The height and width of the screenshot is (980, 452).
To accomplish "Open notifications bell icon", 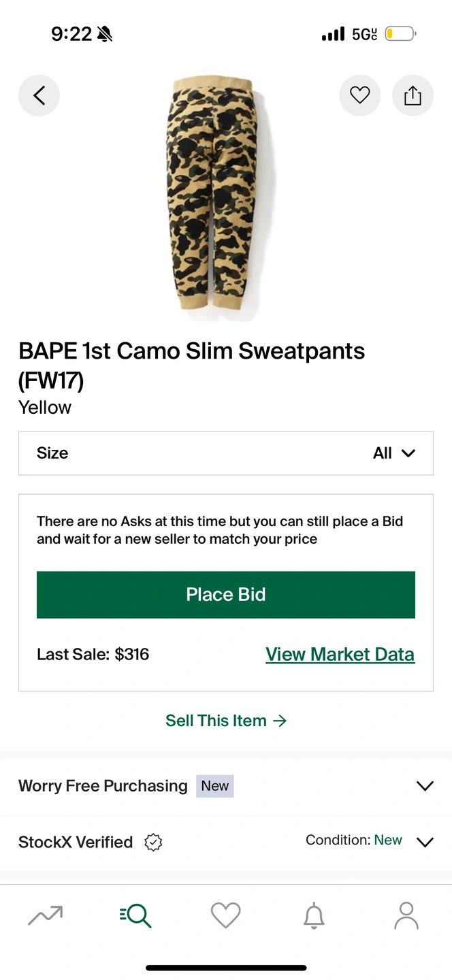I will coord(314,916).
